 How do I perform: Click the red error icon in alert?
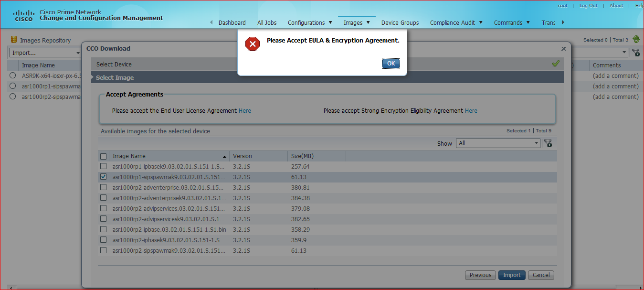point(253,44)
